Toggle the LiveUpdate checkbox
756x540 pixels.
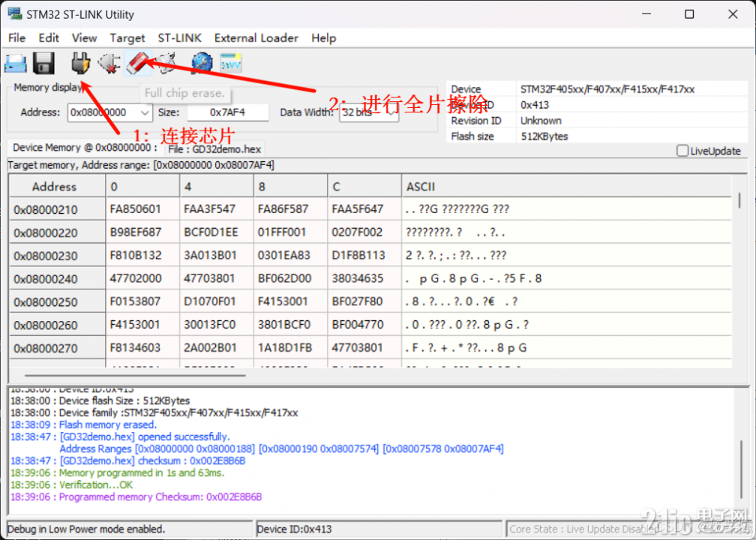(682, 151)
